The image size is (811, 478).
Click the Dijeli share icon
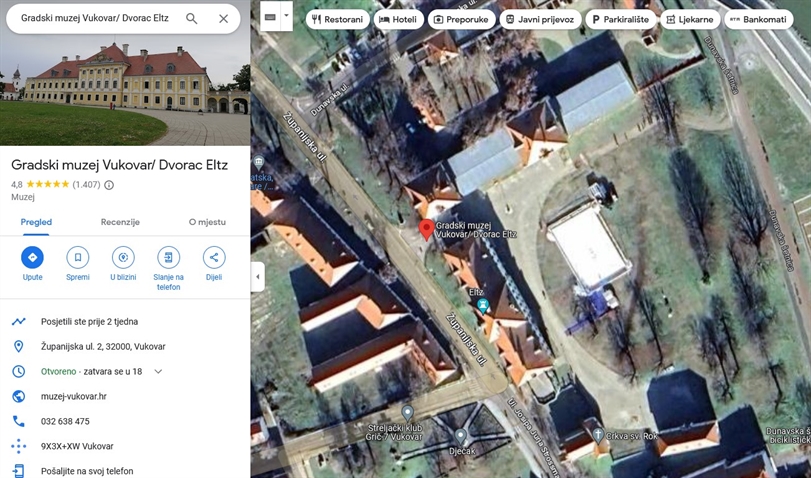[214, 257]
